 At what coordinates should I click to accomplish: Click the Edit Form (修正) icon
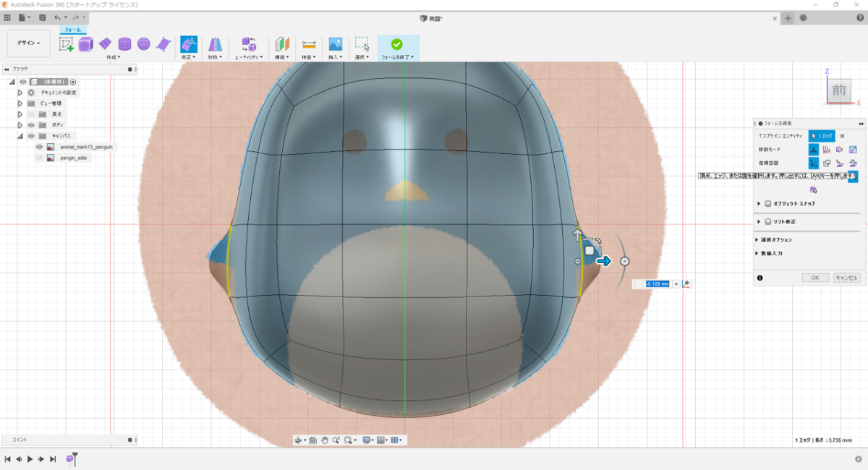189,44
